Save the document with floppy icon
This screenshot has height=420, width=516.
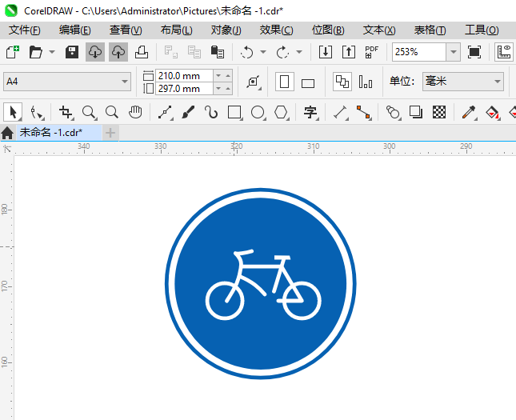point(72,52)
